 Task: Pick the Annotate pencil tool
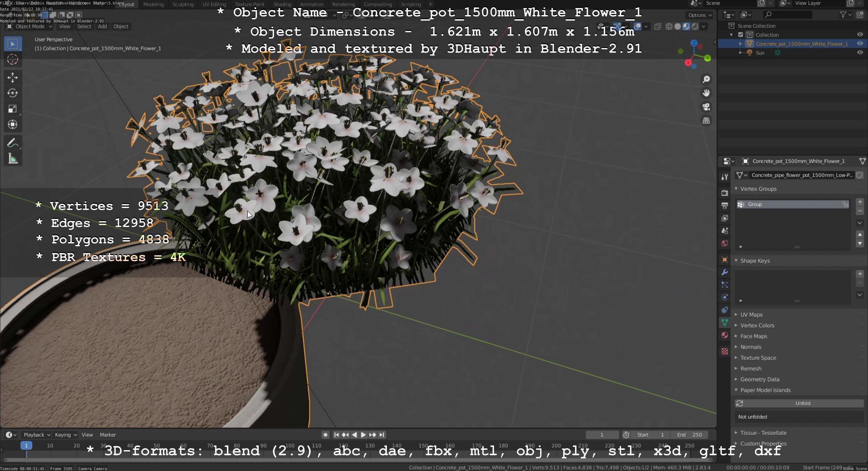pos(13,143)
